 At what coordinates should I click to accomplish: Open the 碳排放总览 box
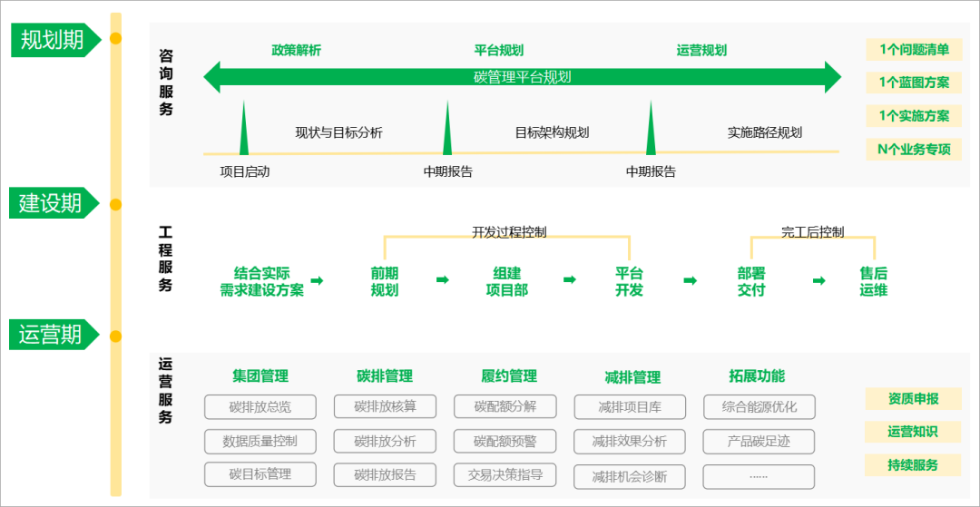point(260,407)
